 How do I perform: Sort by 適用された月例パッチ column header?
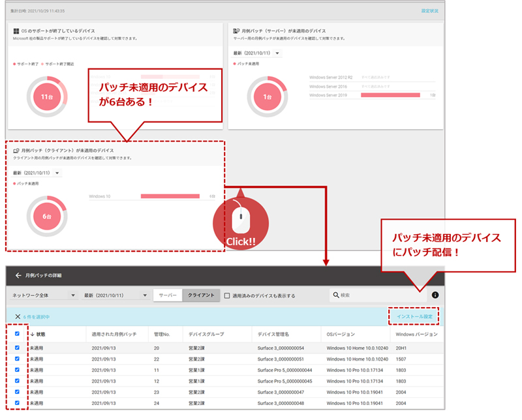coord(114,334)
